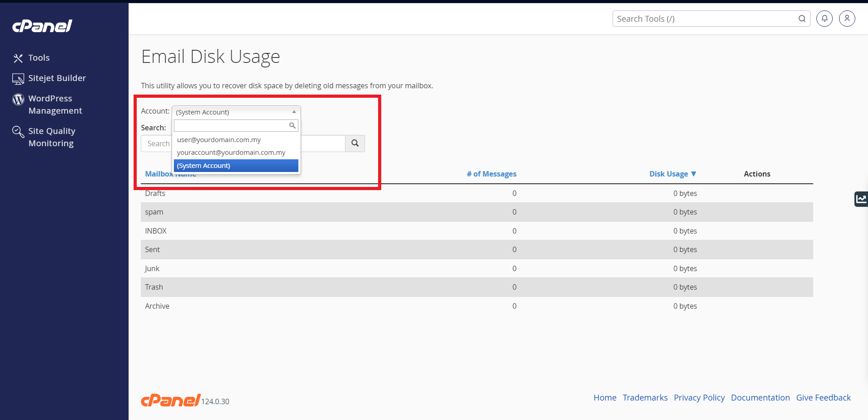Open the statistics chart side tab icon
The image size is (868, 420).
click(x=861, y=199)
